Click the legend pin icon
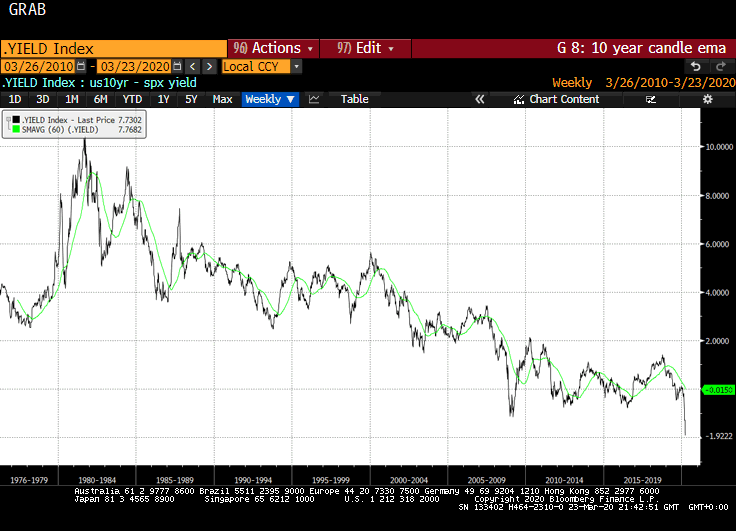Viewport: 736px width, 531px height. click(x=8, y=121)
